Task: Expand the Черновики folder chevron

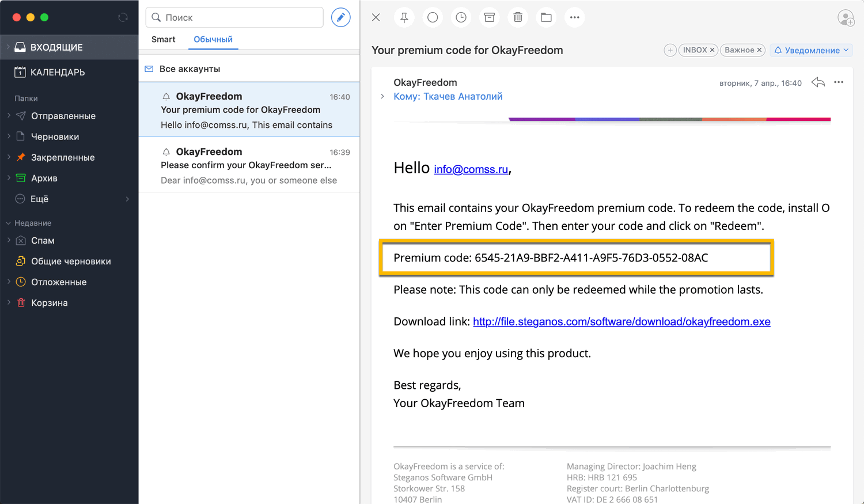Action: (x=8, y=137)
